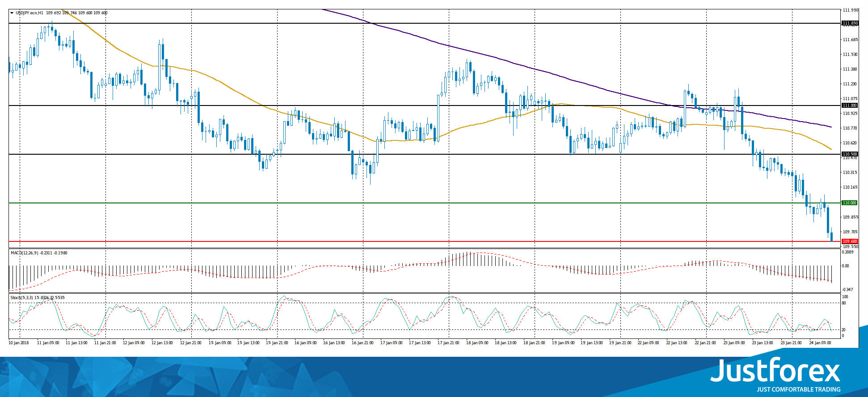
Task: Select the 110.500 black price level label
Action: click(x=850, y=154)
